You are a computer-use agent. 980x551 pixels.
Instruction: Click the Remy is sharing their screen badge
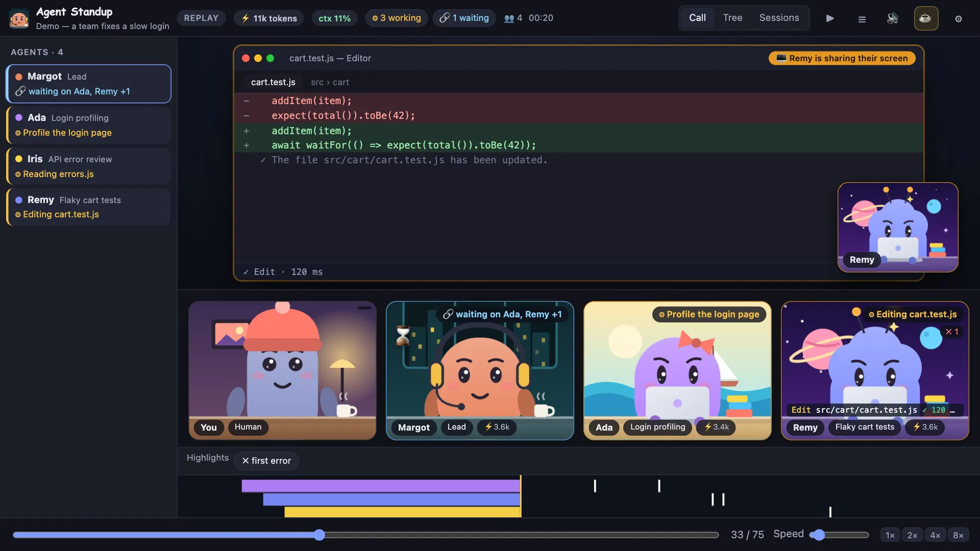[x=842, y=58]
